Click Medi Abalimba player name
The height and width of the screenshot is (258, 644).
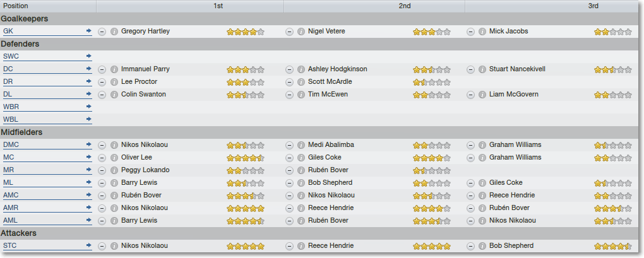[331, 145]
